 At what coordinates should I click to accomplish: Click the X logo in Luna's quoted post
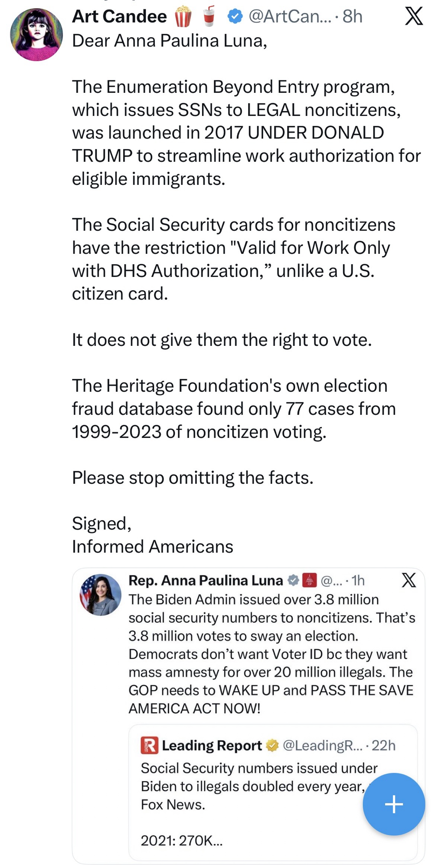click(409, 580)
